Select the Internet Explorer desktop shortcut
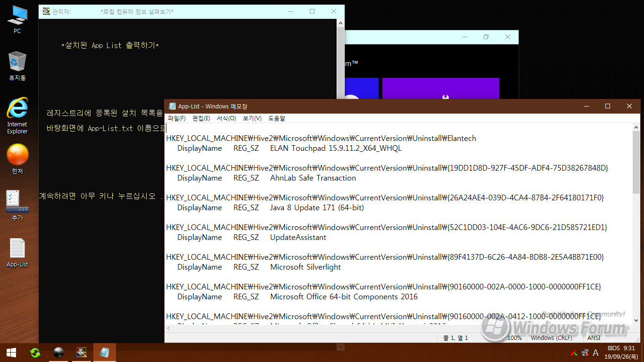Image resolution: width=644 pixels, height=362 pixels. point(17,115)
